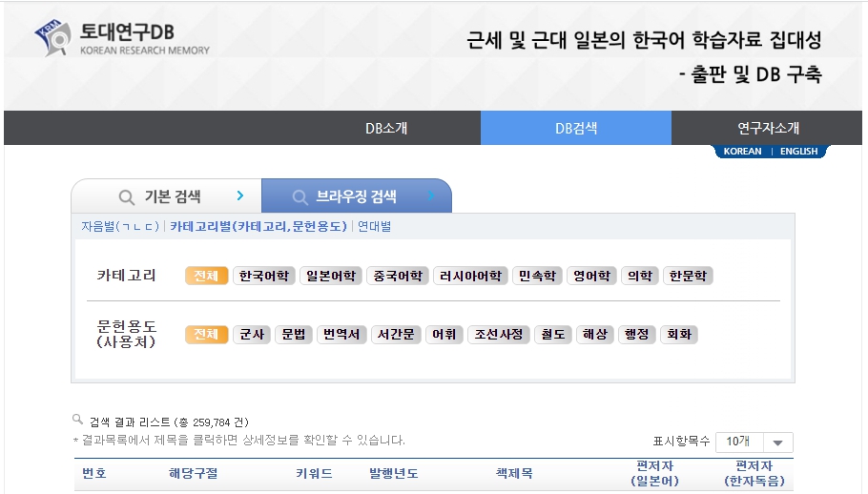The height and width of the screenshot is (494, 868).
Task: Switch language to KOREAN
Action: click(742, 151)
